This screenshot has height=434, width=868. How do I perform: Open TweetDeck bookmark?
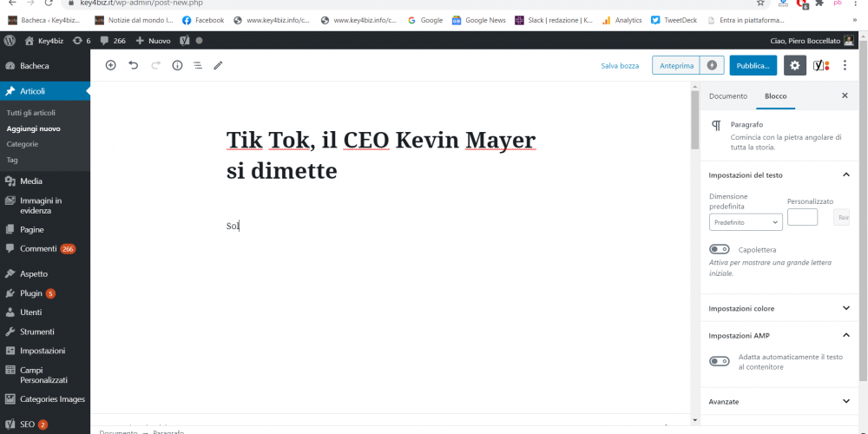pyautogui.click(x=674, y=21)
